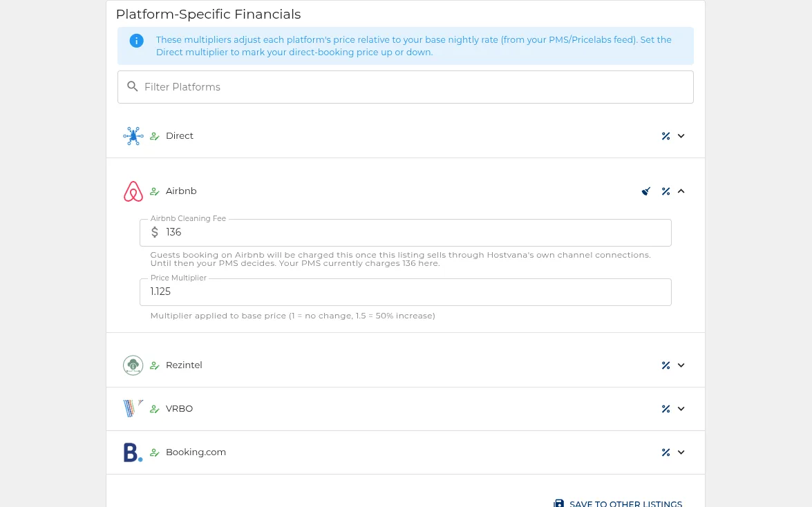Click the Booking.com platform name text
The height and width of the screenshot is (507, 812).
[x=196, y=452]
